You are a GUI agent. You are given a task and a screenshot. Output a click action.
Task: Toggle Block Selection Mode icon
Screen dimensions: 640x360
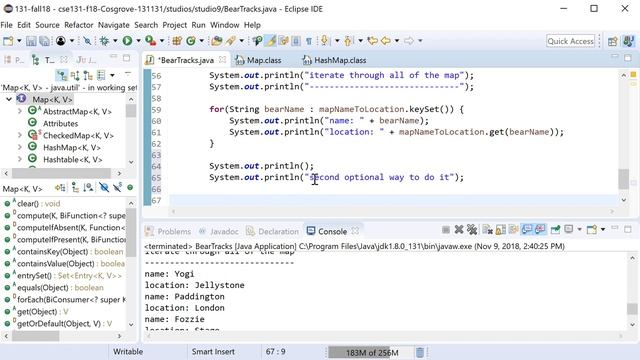pos(296,41)
